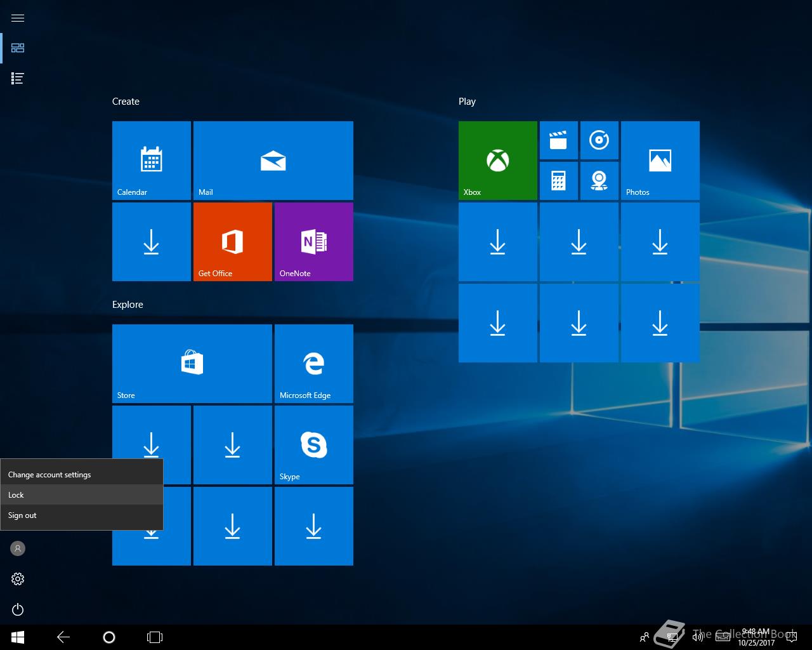Select Sign out from account menu
Image resolution: width=812 pixels, height=650 pixels.
coord(82,515)
